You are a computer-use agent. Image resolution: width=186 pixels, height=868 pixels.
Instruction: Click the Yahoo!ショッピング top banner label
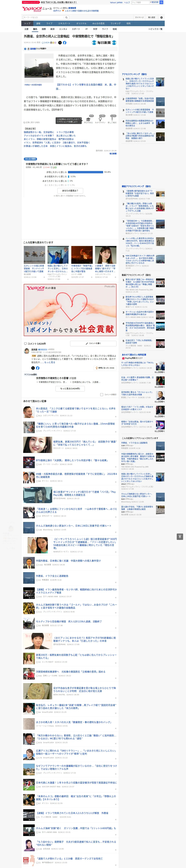pyautogui.click(x=31, y=2)
